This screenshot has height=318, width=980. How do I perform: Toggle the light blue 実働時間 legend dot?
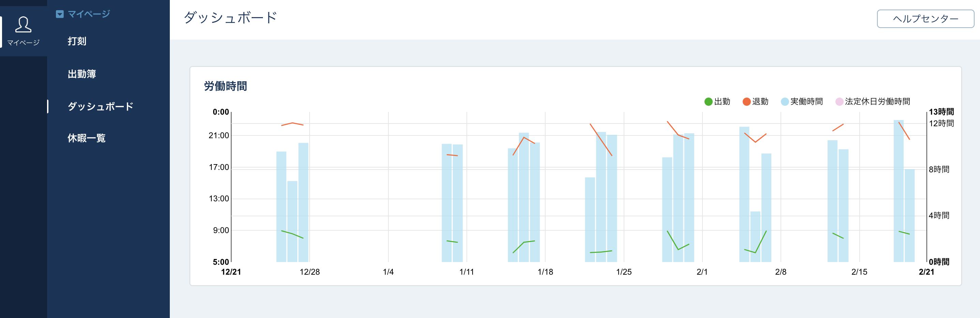785,102
